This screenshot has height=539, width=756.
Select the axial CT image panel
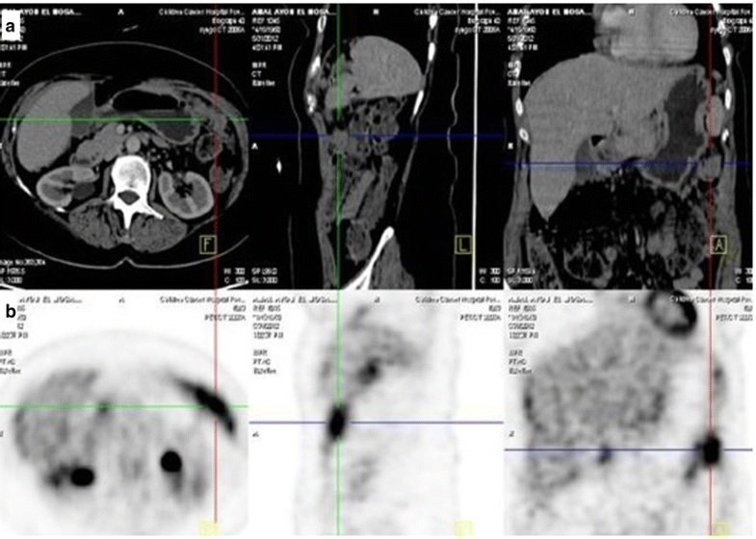click(124, 146)
